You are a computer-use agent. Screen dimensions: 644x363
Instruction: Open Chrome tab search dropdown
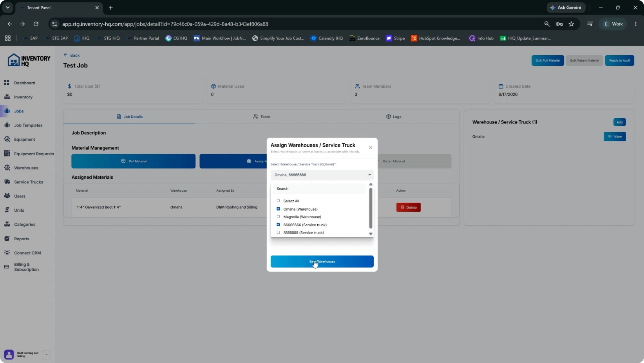pyautogui.click(x=7, y=7)
